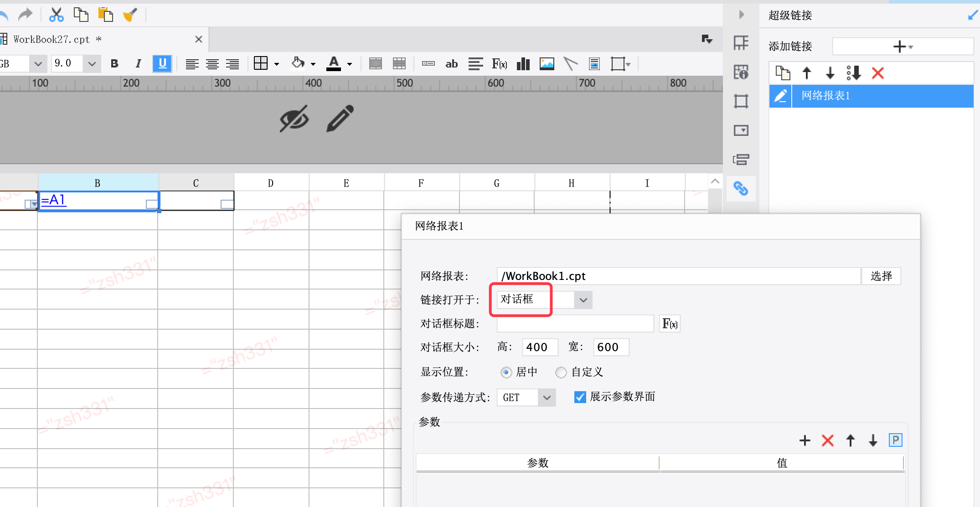Collapse the right panel with arrow
Viewport: 980px width, 507px height.
tap(742, 15)
